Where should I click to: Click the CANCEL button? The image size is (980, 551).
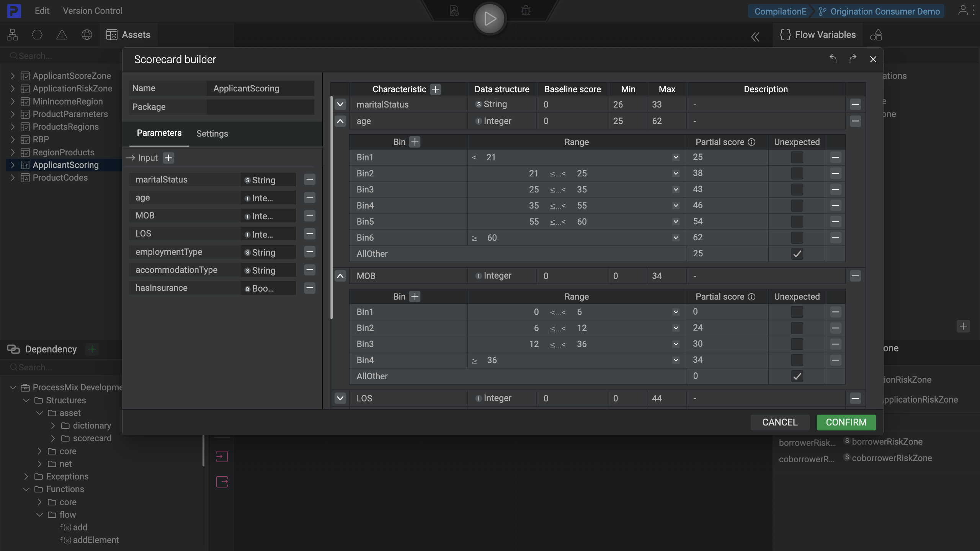(x=779, y=422)
